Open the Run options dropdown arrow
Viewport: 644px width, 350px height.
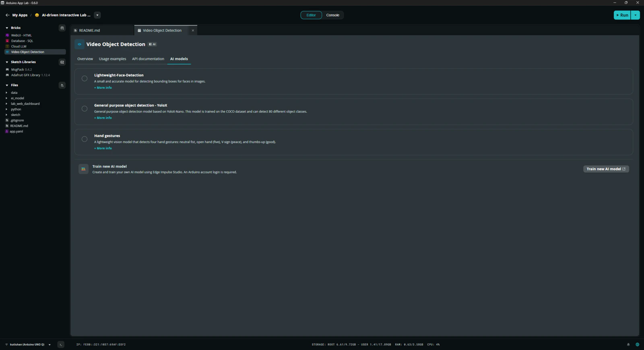635,15
